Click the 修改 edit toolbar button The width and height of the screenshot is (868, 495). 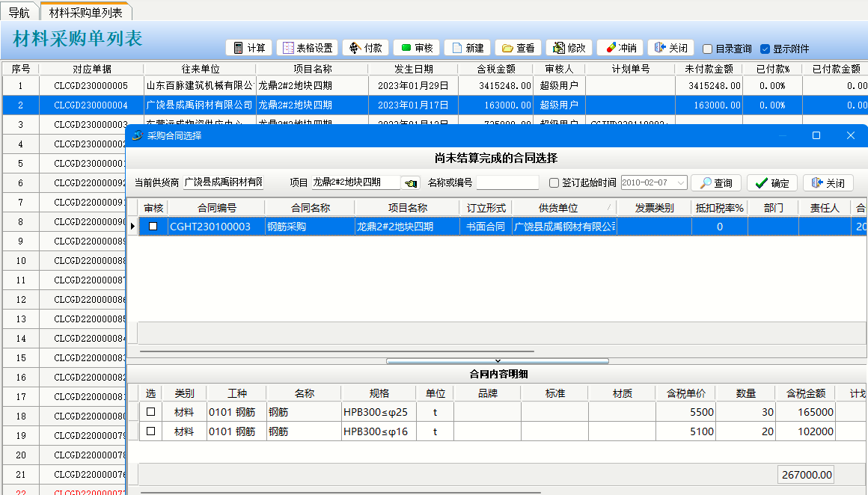click(569, 48)
